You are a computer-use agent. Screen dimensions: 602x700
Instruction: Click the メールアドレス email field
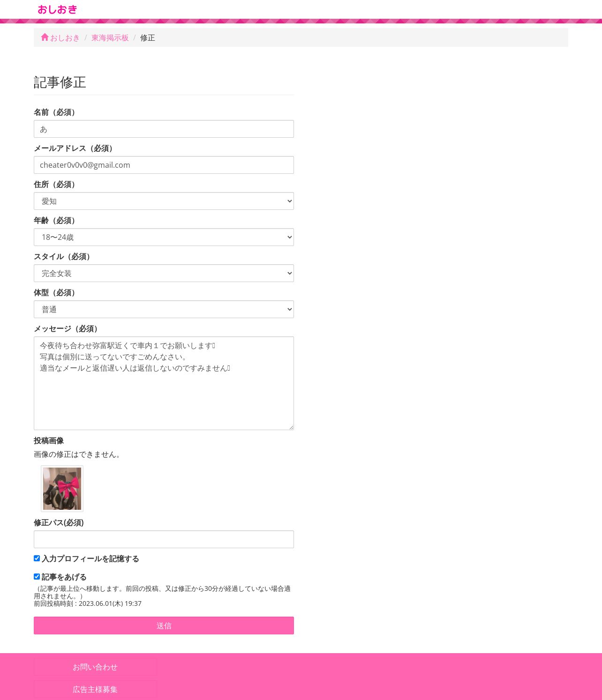(164, 165)
